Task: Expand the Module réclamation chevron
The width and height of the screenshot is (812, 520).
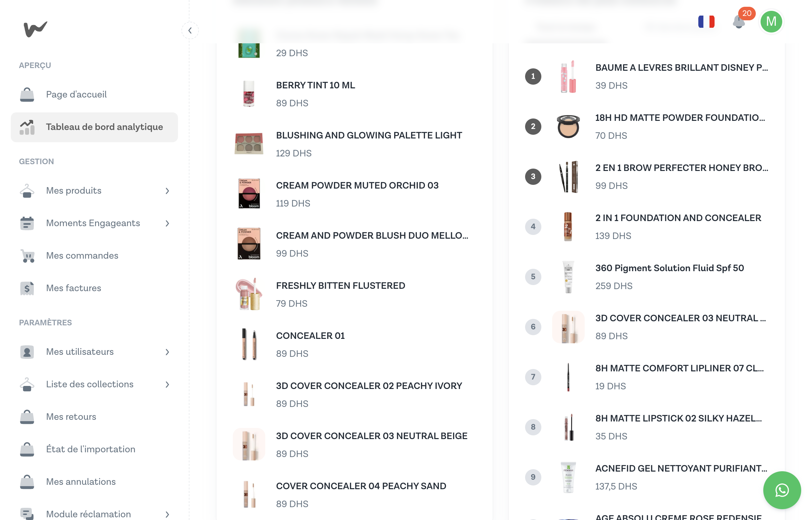Action: point(167,514)
